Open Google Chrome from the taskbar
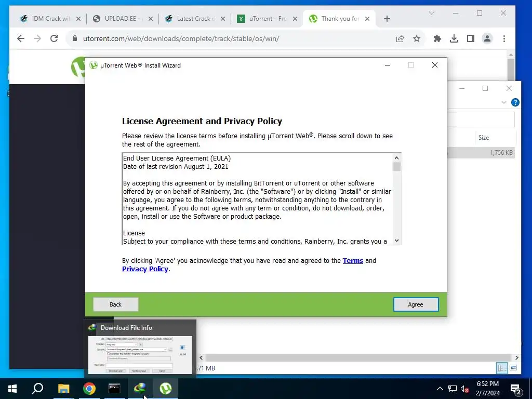 (x=89, y=389)
